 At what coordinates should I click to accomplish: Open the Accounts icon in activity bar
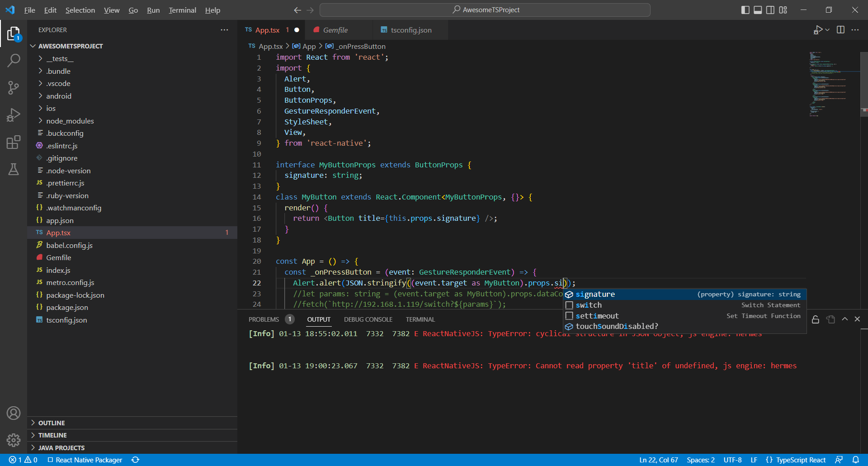pyautogui.click(x=14, y=413)
